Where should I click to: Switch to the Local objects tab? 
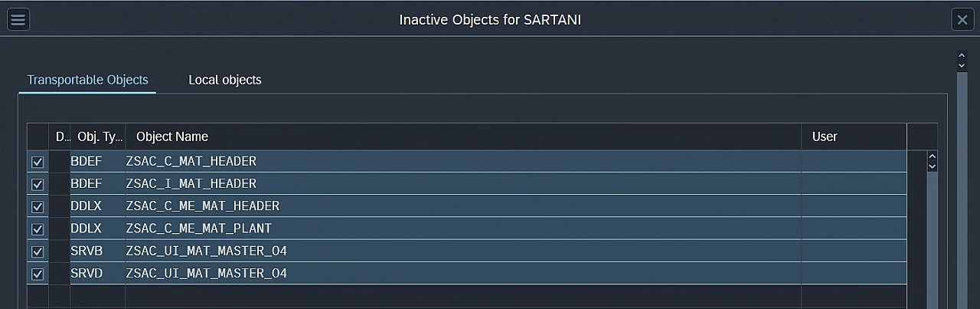click(x=225, y=80)
